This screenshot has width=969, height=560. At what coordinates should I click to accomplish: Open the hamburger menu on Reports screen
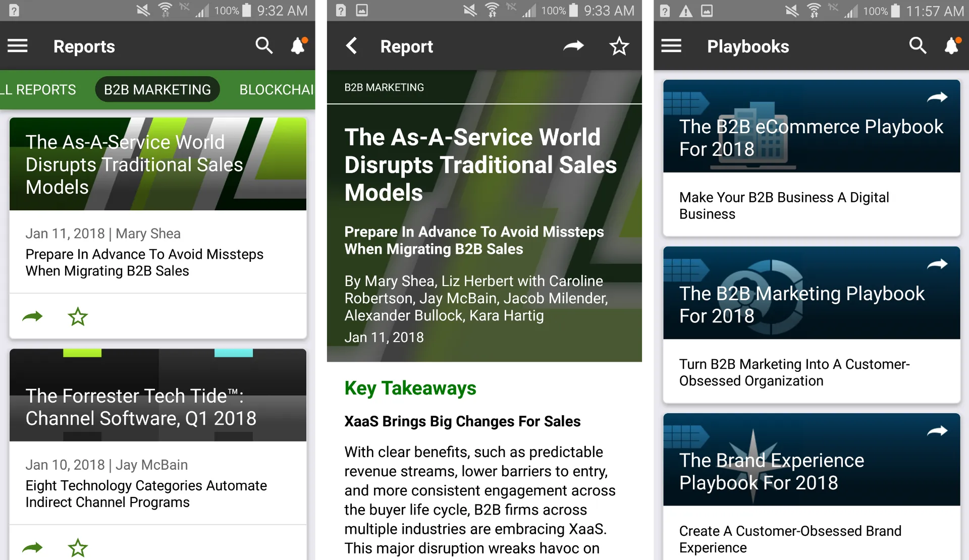coord(18,46)
